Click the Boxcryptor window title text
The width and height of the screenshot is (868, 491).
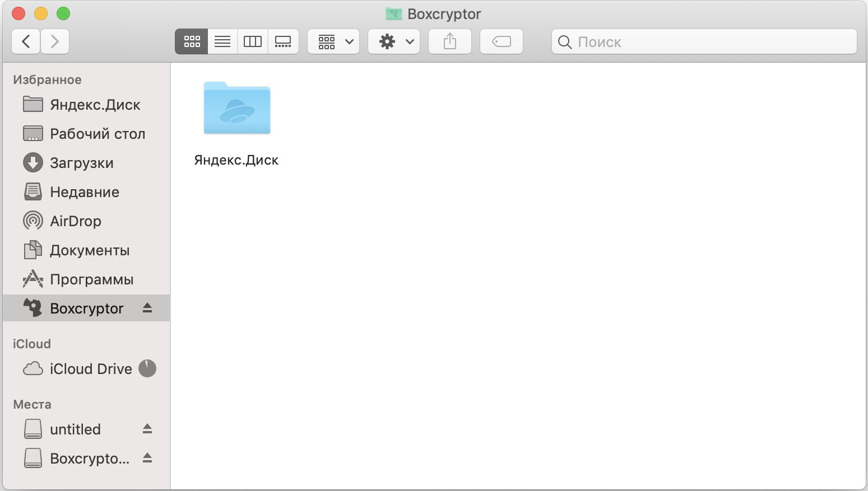click(x=444, y=14)
